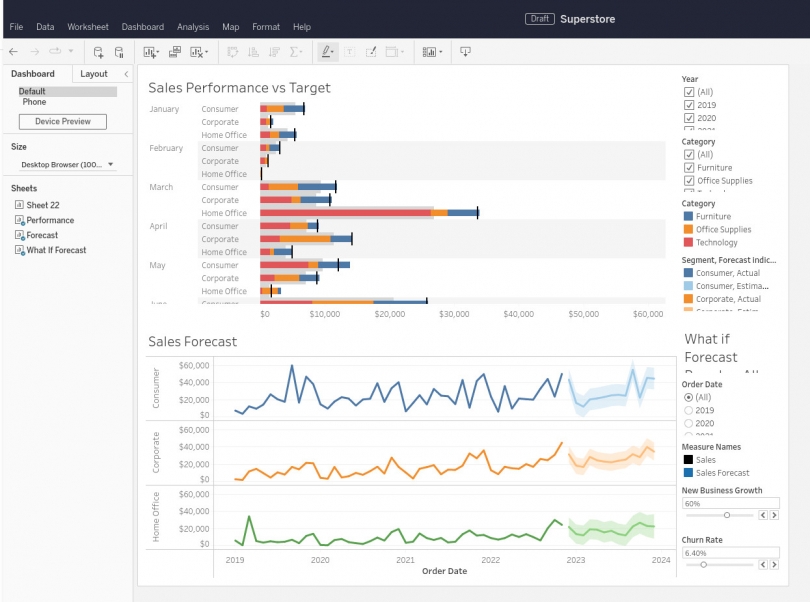Click the Draft button in the title bar
810x602 pixels.
coord(539,18)
